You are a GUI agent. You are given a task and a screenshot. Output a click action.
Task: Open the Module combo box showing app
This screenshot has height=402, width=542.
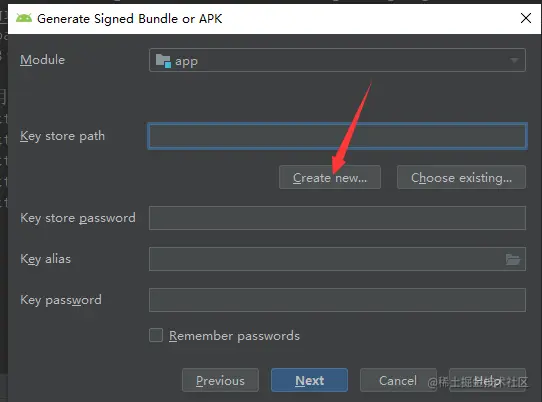(x=337, y=60)
